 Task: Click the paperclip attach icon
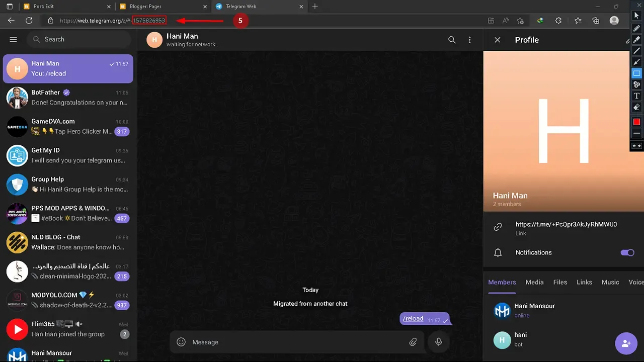coord(413,342)
